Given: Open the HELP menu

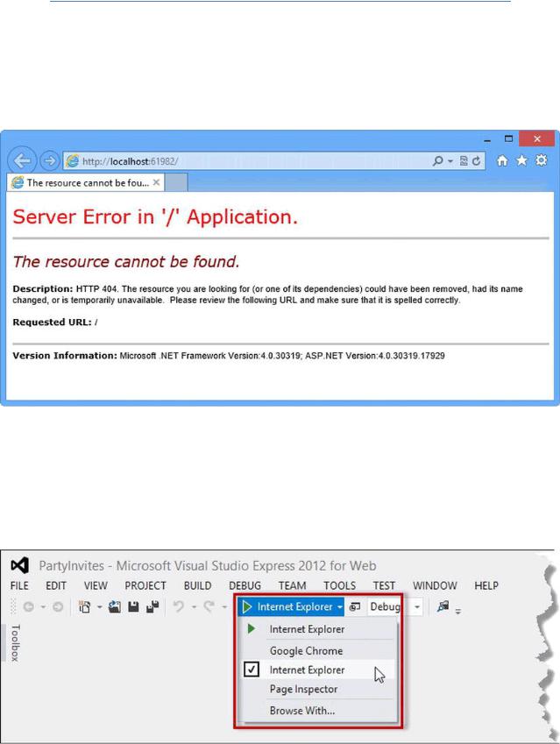Looking at the screenshot, I should 486,585.
